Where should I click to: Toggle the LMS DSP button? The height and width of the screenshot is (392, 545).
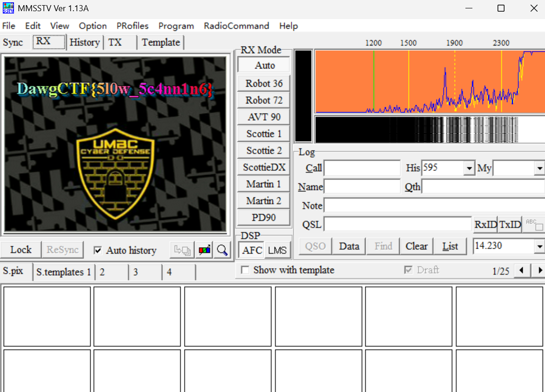coord(277,250)
